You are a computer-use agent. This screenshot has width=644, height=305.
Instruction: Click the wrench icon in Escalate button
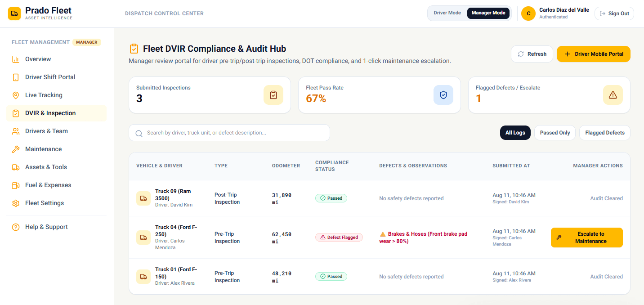point(559,238)
